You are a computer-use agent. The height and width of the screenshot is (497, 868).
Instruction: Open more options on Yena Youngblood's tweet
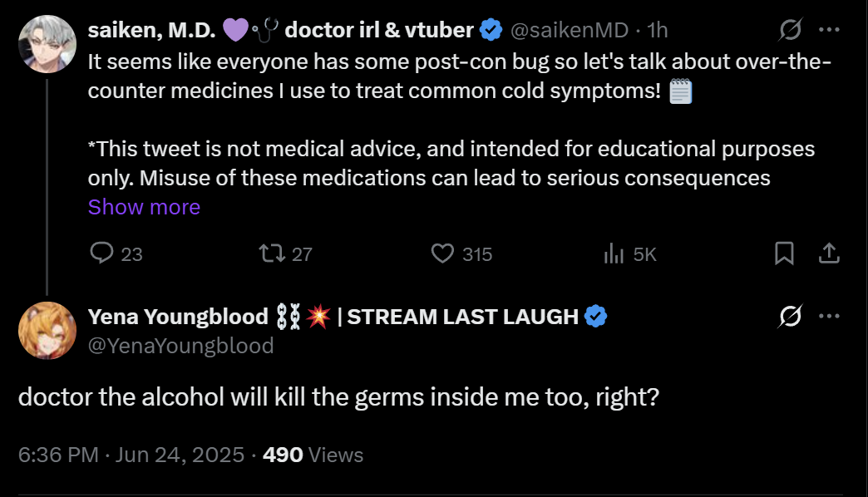829,316
